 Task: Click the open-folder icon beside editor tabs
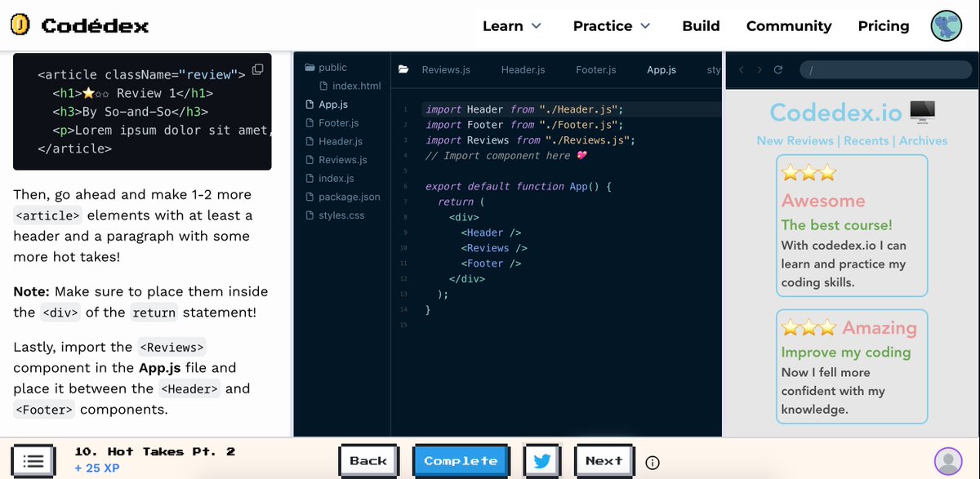coord(403,70)
